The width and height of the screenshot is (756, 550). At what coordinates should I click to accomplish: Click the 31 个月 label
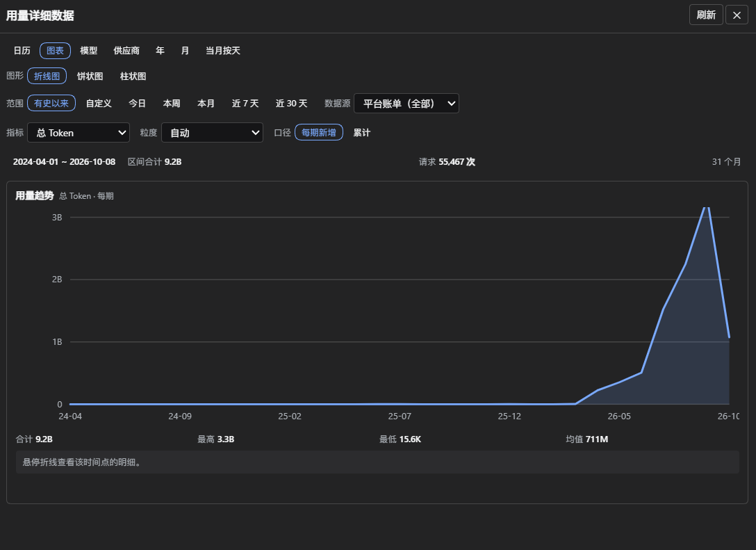(x=726, y=161)
